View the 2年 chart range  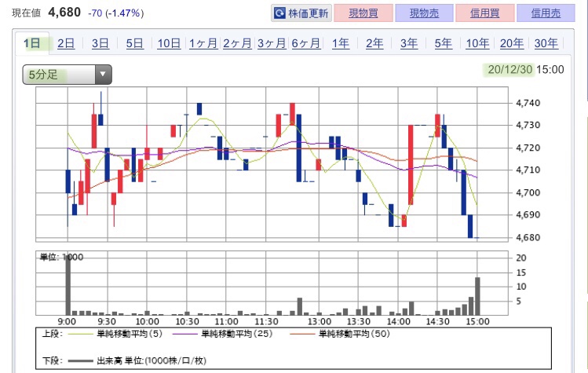pyautogui.click(x=374, y=43)
